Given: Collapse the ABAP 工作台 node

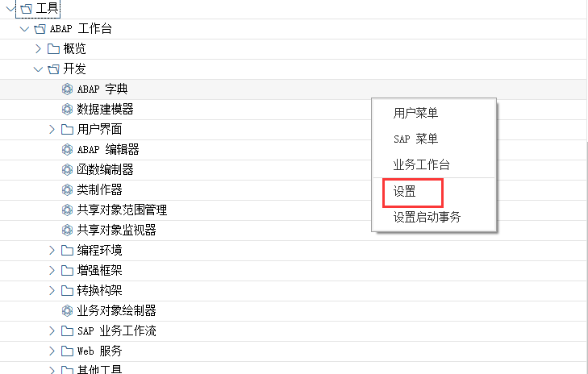Looking at the screenshot, I should 24,29.
